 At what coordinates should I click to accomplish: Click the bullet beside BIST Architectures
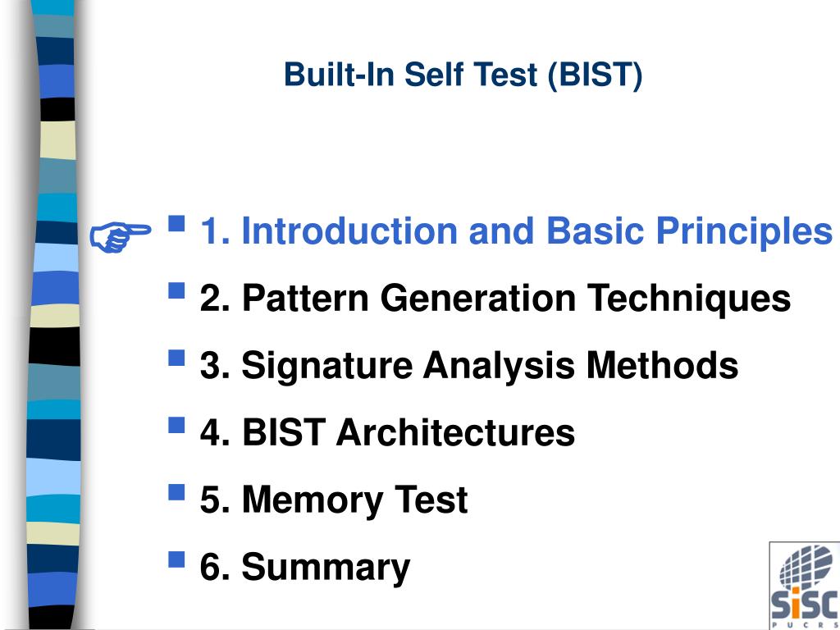pos(176,425)
